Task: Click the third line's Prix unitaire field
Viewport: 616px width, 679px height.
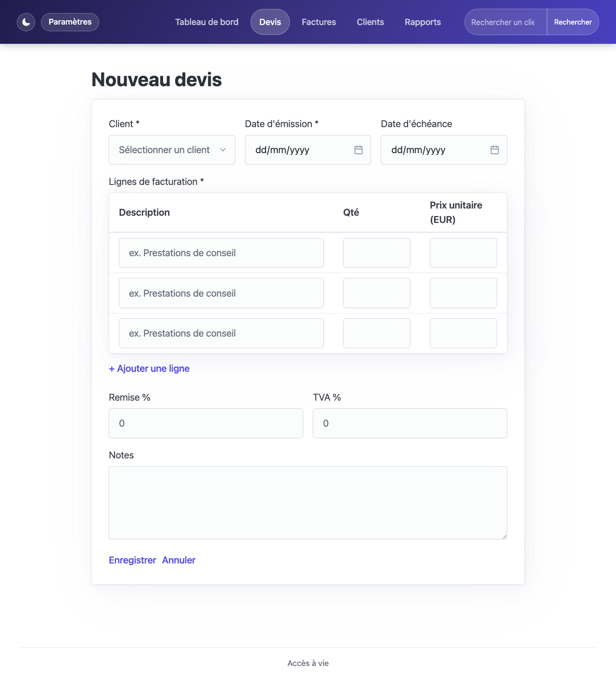Action: (x=463, y=333)
